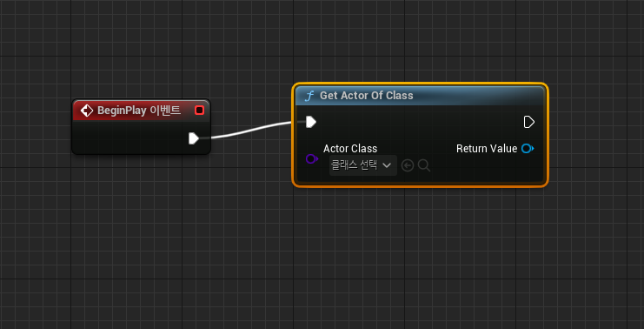Screen dimensions: 644x329
Task: Click Get Actor Of Class output execution pin
Action: pyautogui.click(x=529, y=122)
